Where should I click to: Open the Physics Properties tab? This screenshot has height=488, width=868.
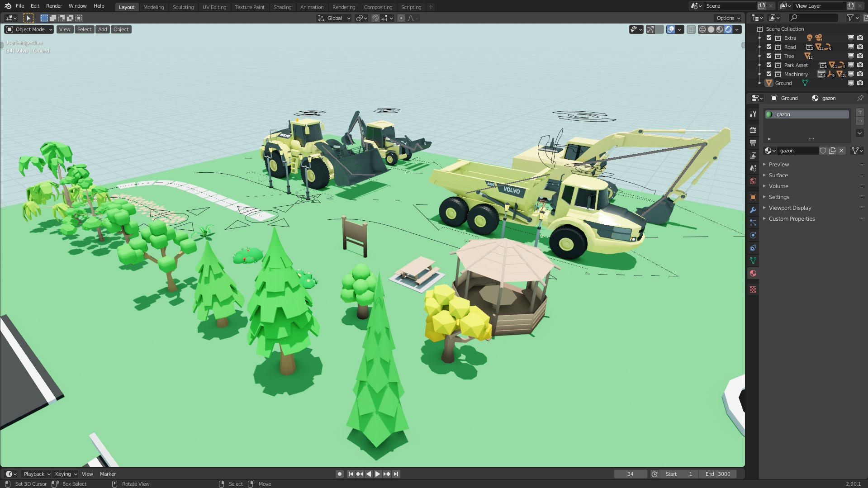(753, 235)
